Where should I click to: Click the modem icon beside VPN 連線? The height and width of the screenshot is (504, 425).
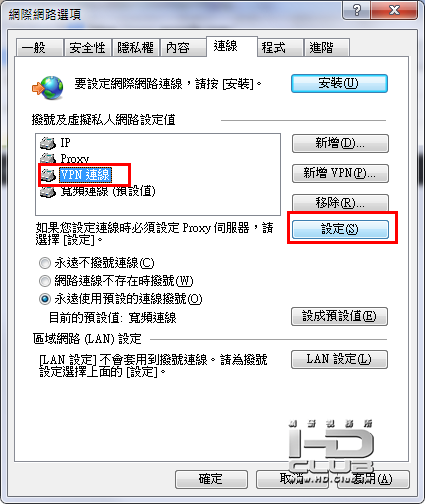coord(48,175)
